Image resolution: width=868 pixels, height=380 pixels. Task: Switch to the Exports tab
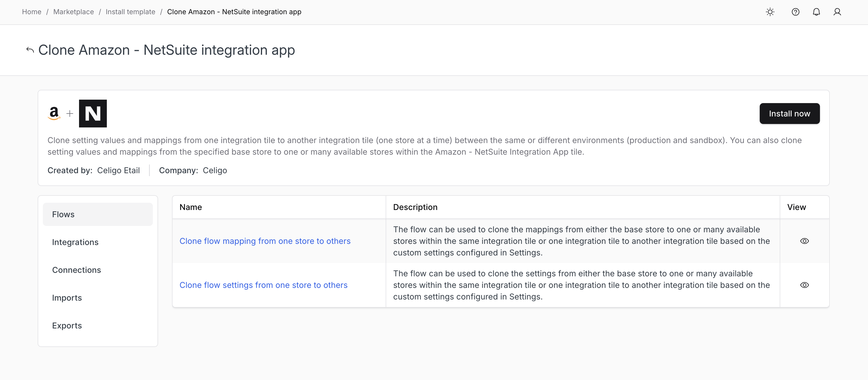[98, 326]
